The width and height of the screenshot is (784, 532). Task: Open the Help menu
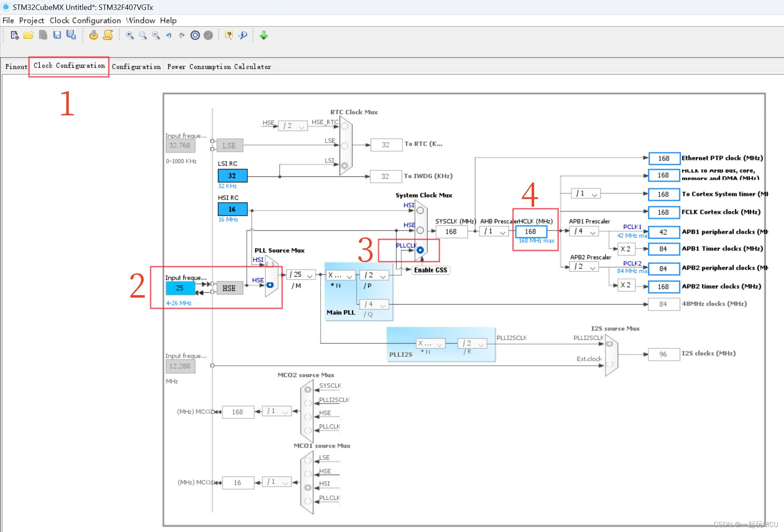pos(168,20)
